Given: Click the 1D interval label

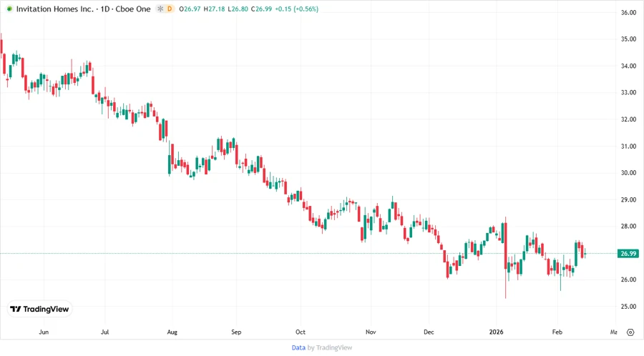Looking at the screenshot, I should pyautogui.click(x=105, y=9).
